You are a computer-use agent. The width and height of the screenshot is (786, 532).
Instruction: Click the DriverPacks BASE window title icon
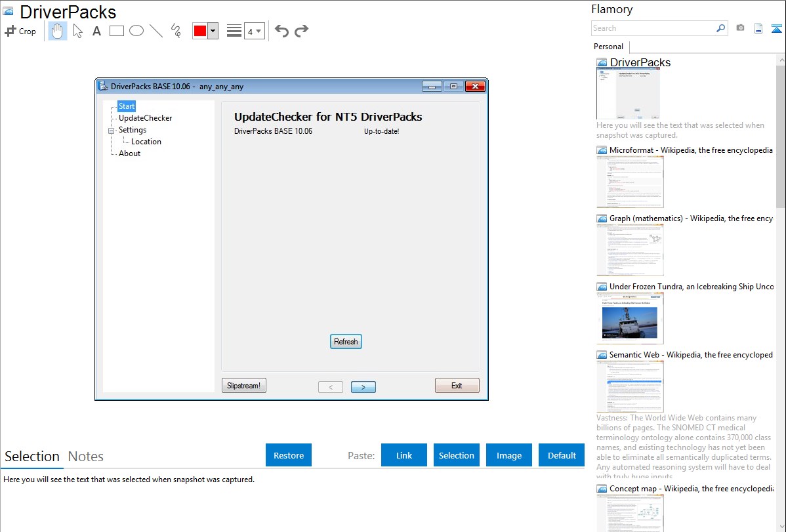[x=103, y=86]
